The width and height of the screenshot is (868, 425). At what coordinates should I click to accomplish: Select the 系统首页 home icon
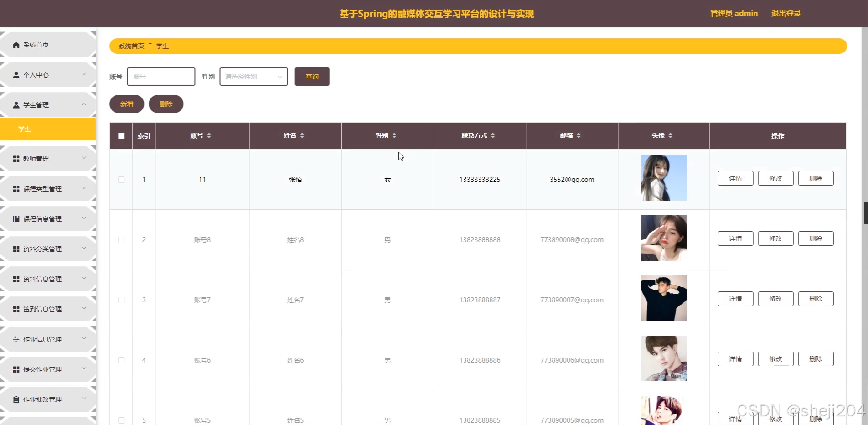[16, 44]
